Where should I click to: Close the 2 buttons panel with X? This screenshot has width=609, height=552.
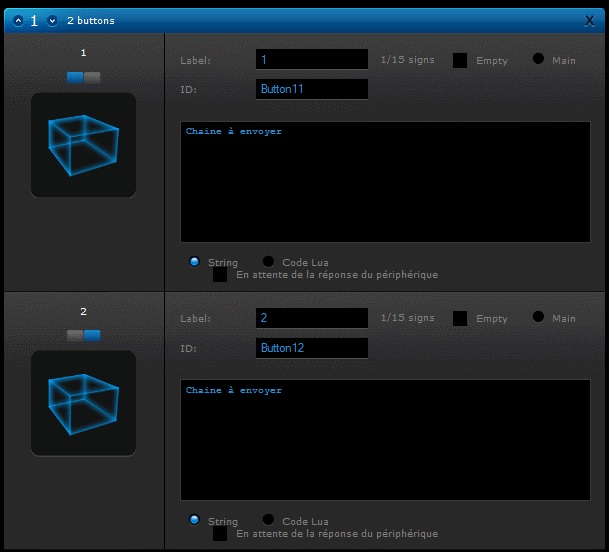(589, 21)
